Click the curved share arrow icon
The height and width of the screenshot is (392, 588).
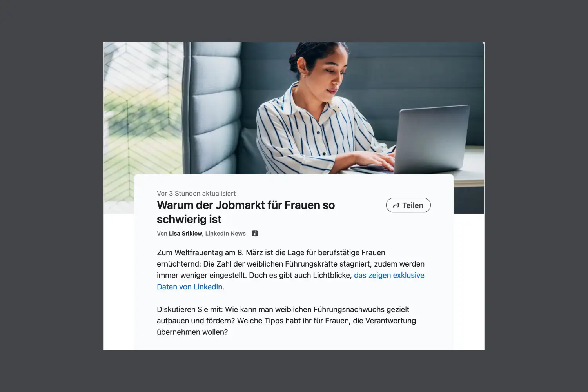[x=396, y=205]
